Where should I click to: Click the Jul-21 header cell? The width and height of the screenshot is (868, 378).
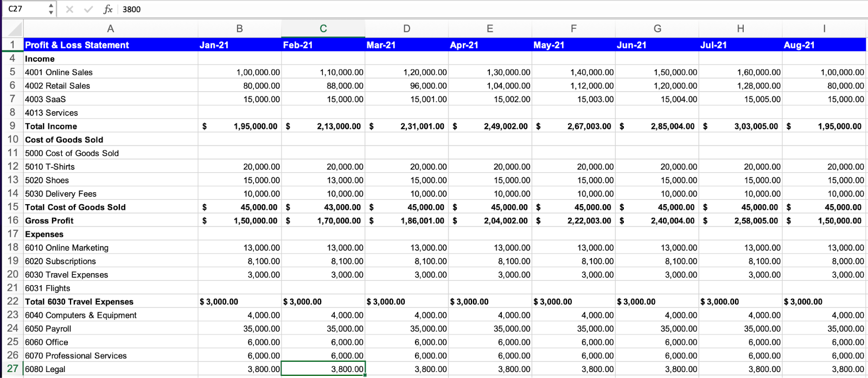click(x=741, y=45)
